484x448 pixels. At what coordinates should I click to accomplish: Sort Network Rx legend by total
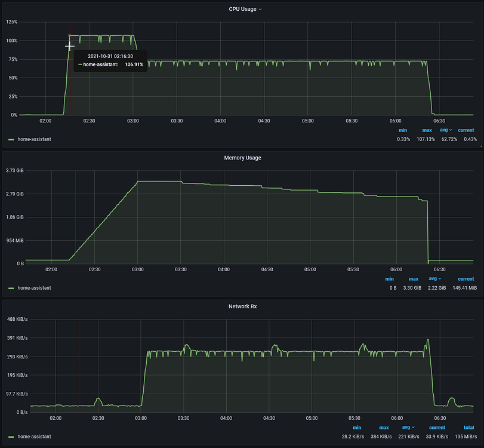468,428
